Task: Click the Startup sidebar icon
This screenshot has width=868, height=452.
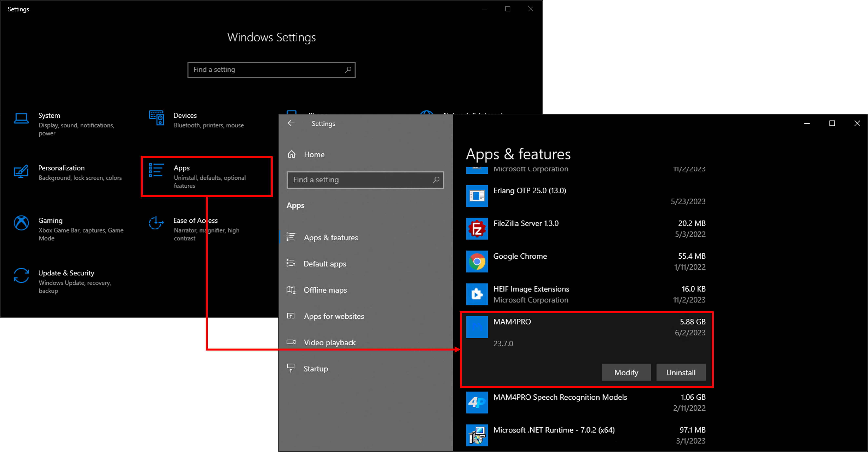Action: (x=291, y=368)
